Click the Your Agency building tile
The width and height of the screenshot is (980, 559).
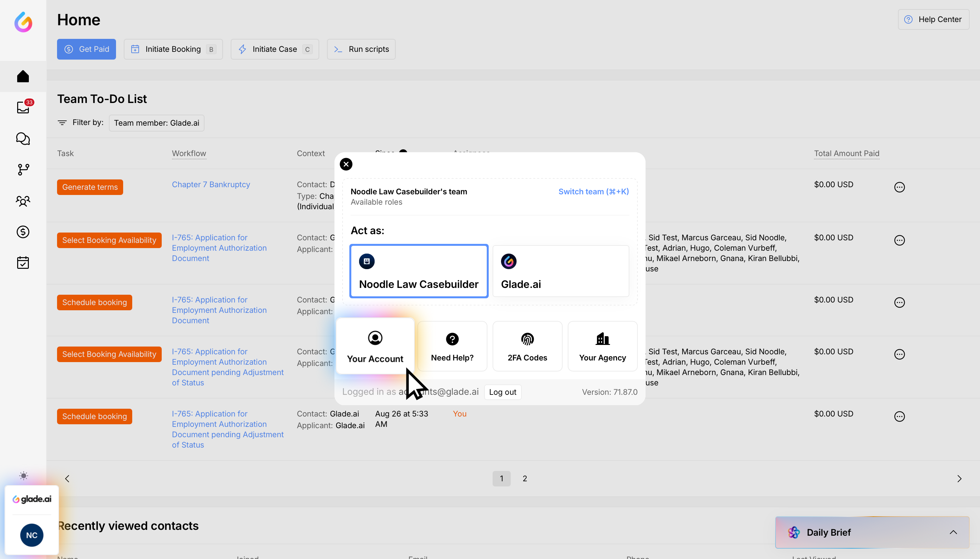[602, 346]
